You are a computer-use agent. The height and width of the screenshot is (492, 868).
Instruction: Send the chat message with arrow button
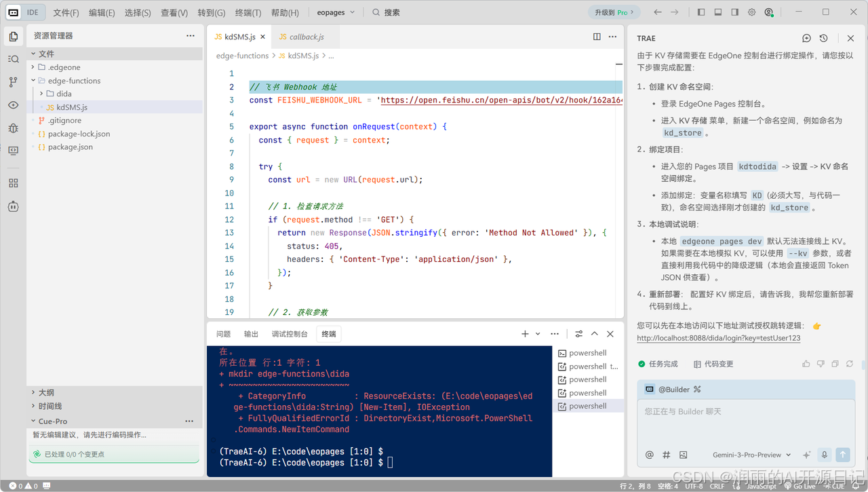pyautogui.click(x=843, y=455)
